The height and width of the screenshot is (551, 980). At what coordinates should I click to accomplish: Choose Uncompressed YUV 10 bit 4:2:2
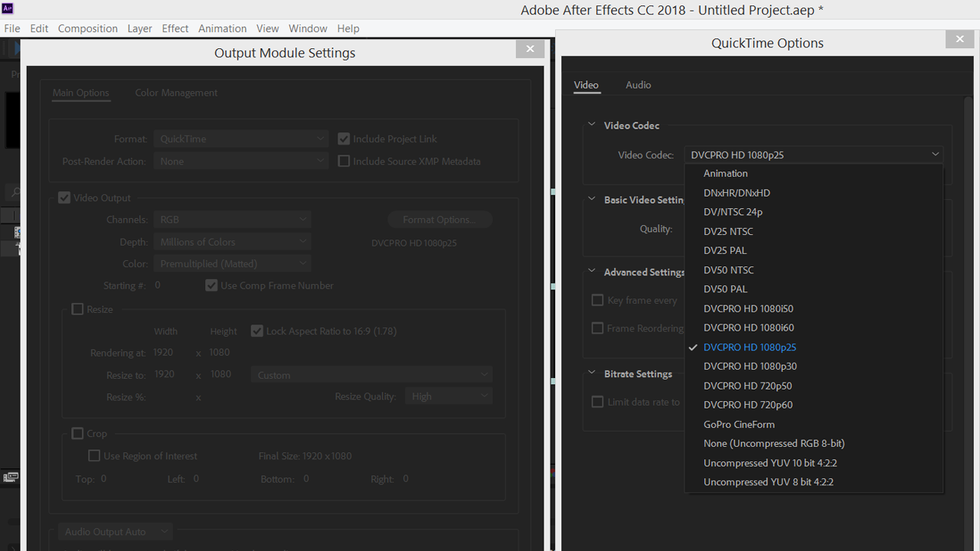pyautogui.click(x=769, y=463)
